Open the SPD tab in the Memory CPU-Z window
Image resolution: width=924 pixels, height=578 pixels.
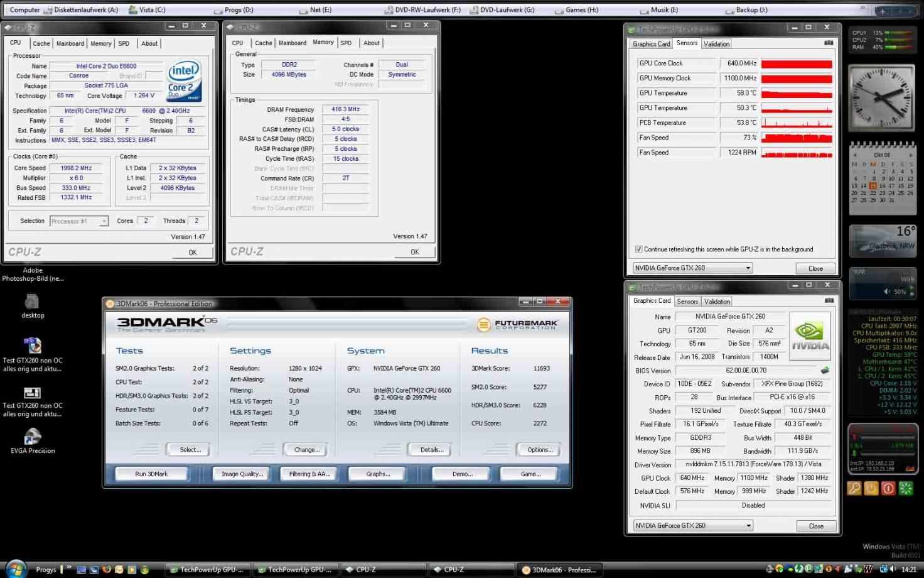pos(346,43)
